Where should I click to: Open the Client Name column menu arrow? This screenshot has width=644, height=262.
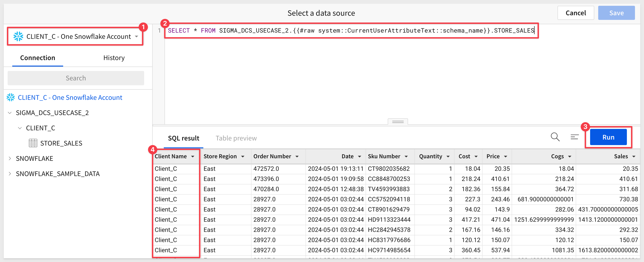pos(193,156)
